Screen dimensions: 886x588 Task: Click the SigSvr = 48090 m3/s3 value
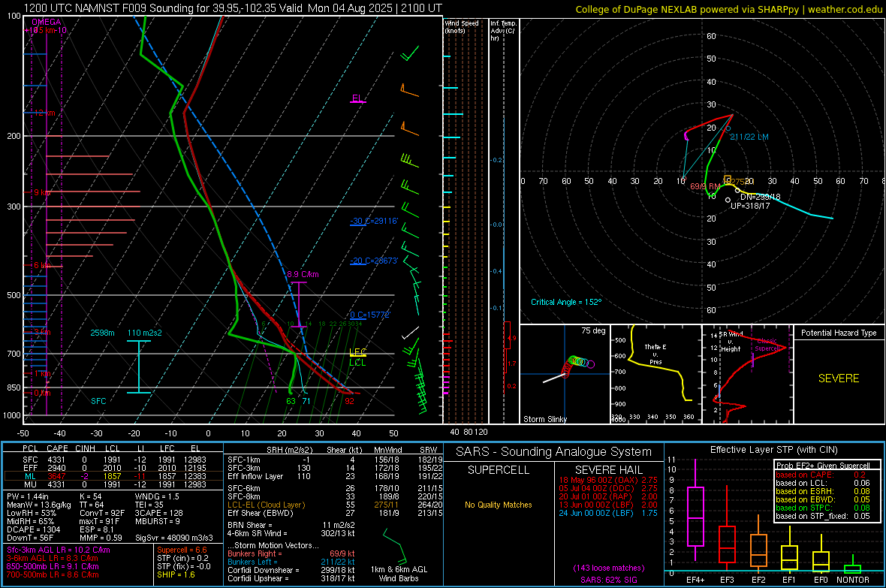174,538
